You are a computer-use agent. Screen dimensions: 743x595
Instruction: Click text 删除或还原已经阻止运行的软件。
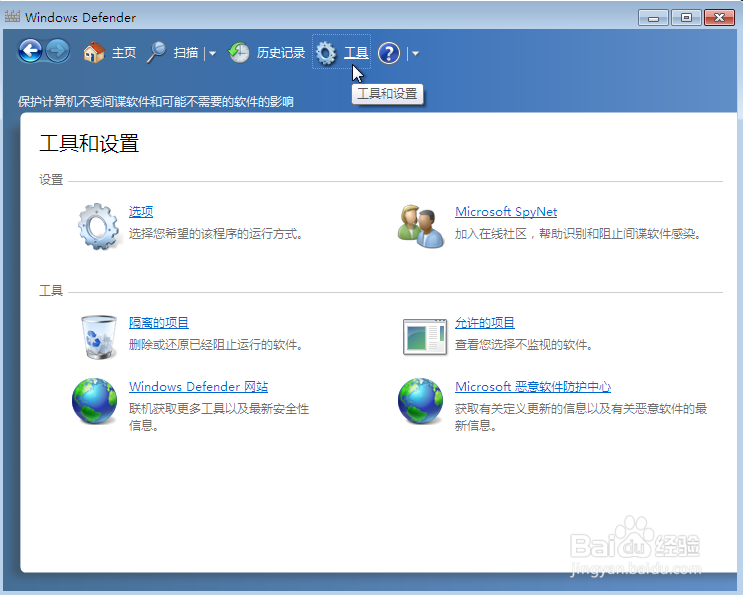coord(216,344)
